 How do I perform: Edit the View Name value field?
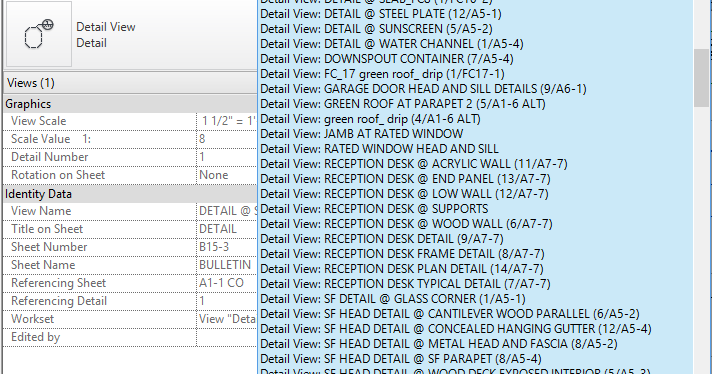(x=227, y=211)
